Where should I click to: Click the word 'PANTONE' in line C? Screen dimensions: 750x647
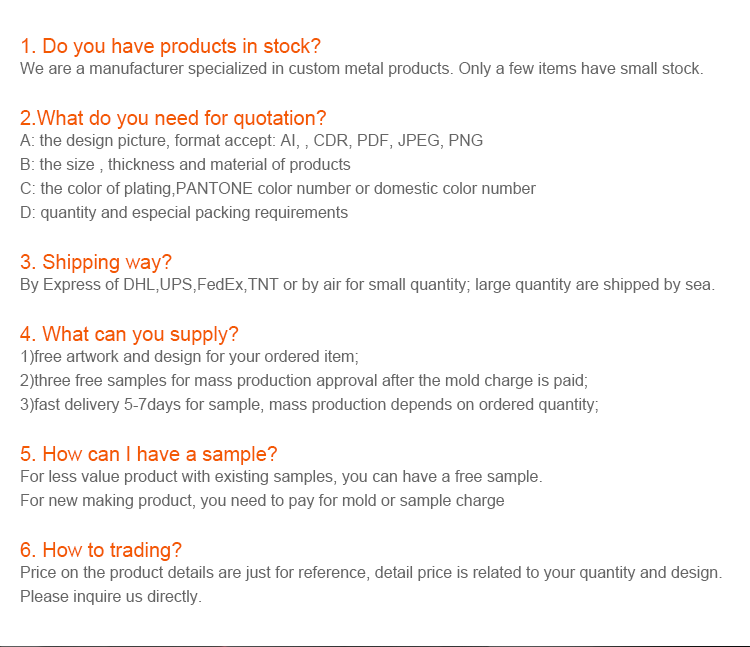tap(214, 188)
